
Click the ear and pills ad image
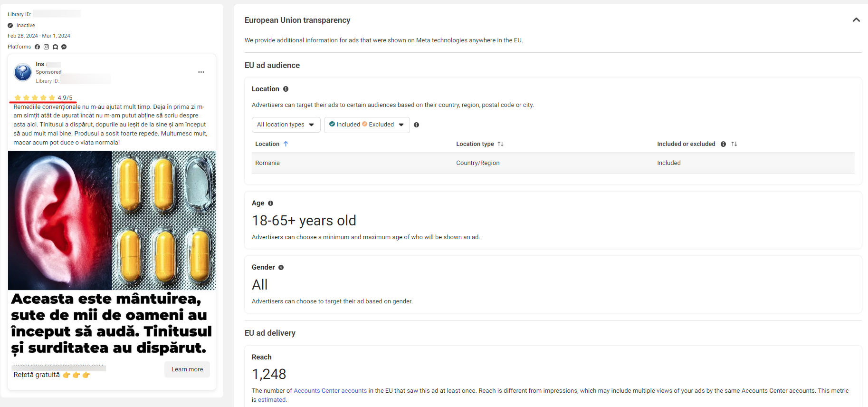112,220
